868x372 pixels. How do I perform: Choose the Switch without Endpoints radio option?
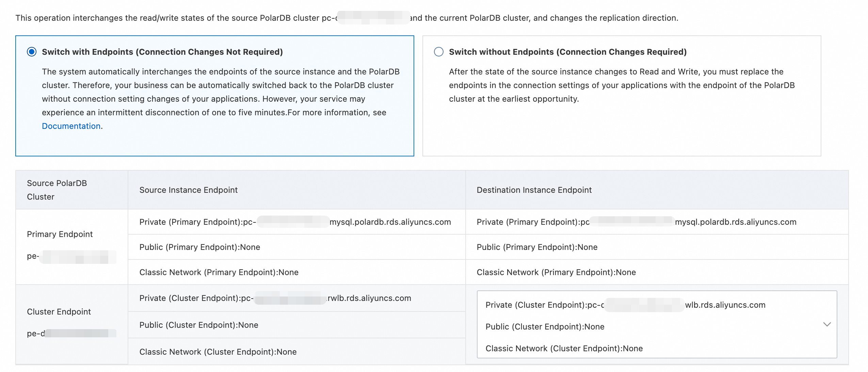439,52
